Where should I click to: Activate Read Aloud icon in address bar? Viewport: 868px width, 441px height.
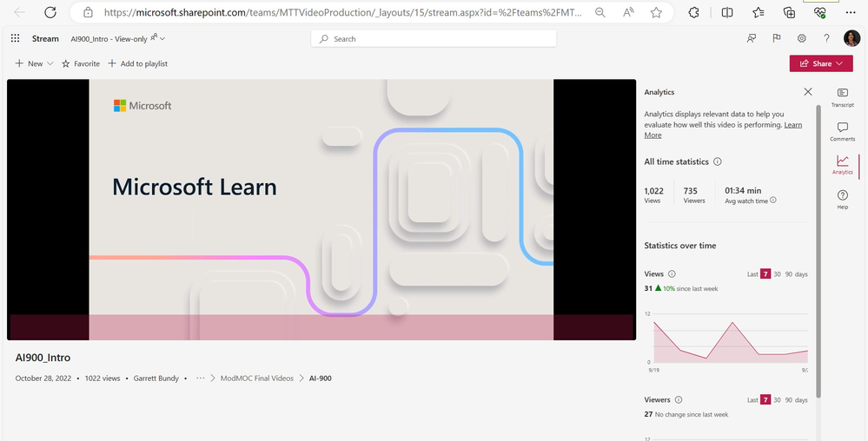[x=628, y=12]
